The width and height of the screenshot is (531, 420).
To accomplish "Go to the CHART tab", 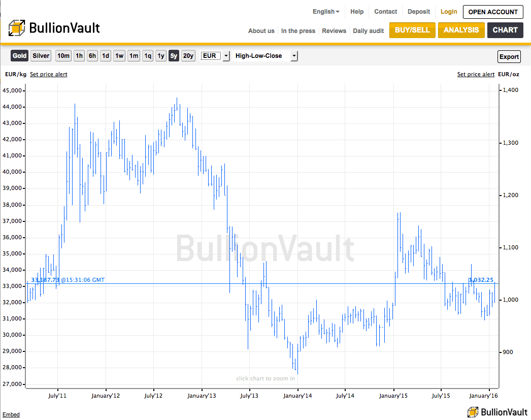I will (x=505, y=30).
